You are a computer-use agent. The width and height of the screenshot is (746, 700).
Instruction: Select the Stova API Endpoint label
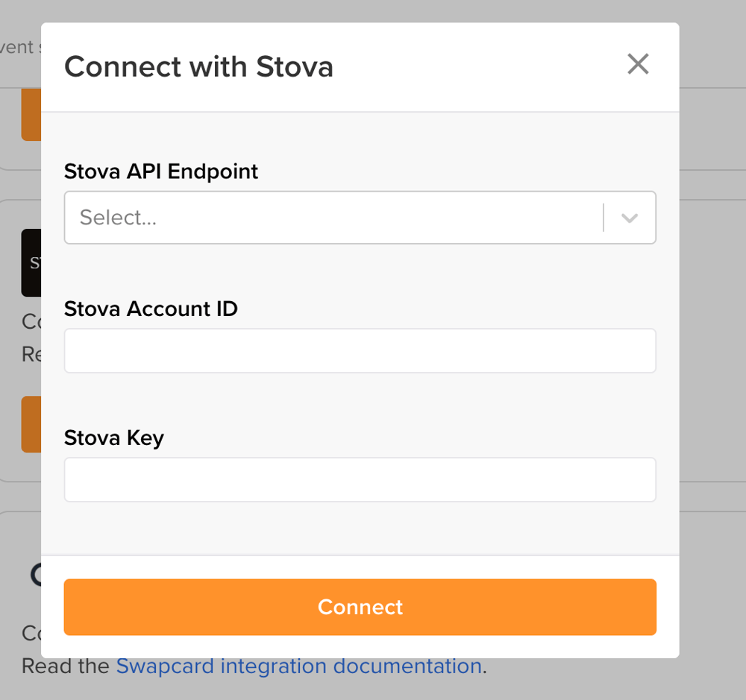tap(160, 171)
